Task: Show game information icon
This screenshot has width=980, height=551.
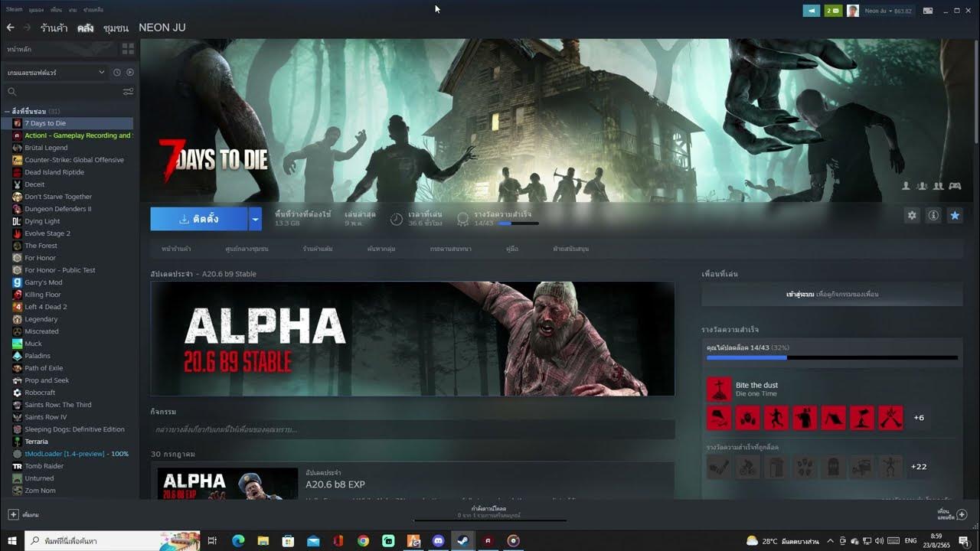Action: (933, 216)
